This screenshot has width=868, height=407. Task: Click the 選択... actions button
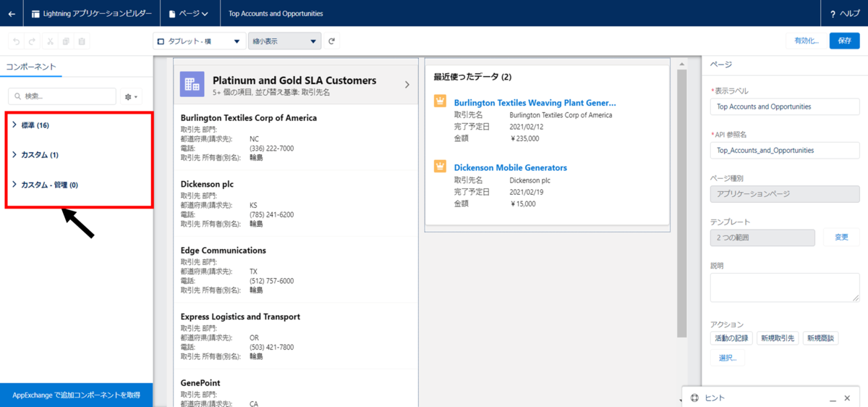point(728,358)
